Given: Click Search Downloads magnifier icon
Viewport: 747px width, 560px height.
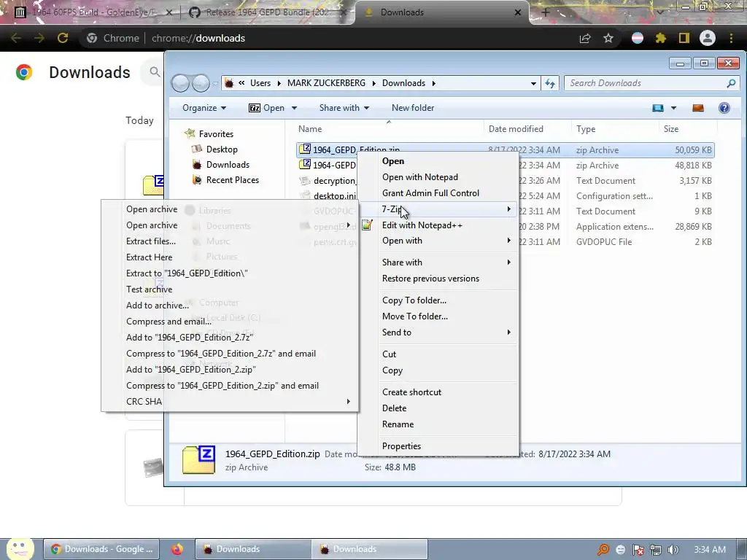Looking at the screenshot, I should click(731, 83).
